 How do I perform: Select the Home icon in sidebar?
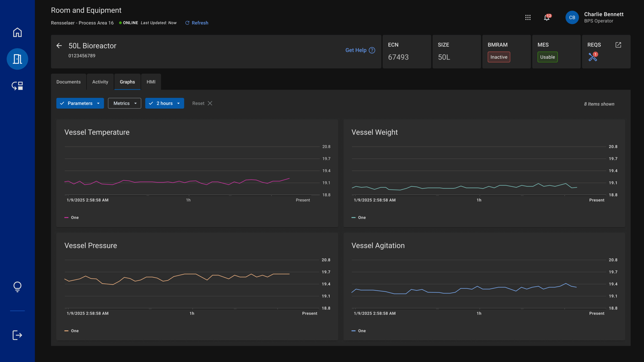coord(17,32)
